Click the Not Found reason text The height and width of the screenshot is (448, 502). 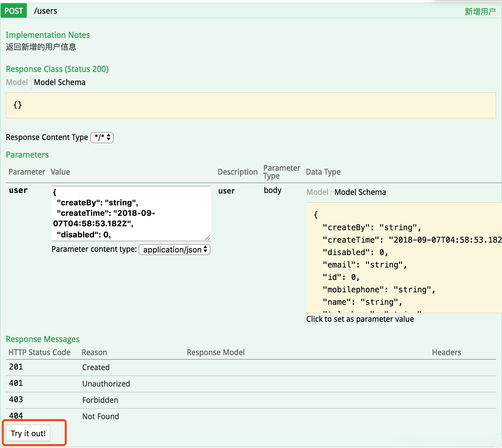pos(101,417)
